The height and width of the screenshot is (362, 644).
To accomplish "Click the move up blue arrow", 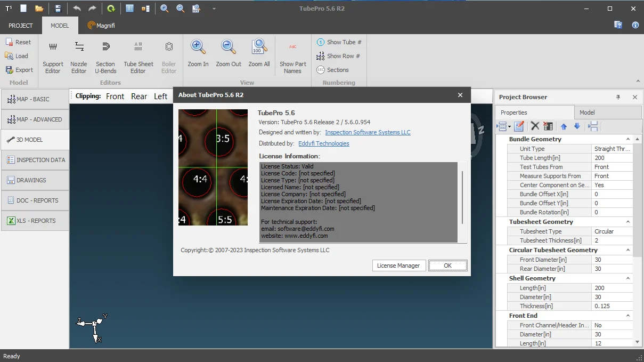I will click(564, 126).
